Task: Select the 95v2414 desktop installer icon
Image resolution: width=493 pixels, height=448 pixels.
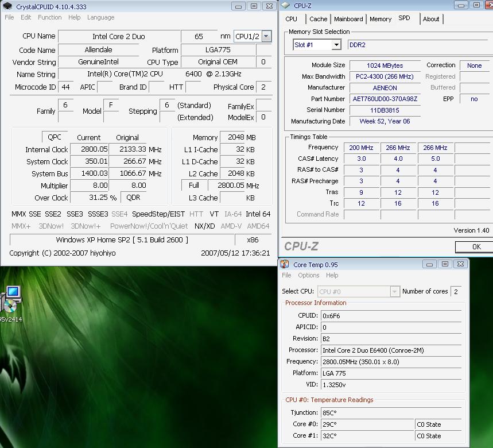Action: 11,300
